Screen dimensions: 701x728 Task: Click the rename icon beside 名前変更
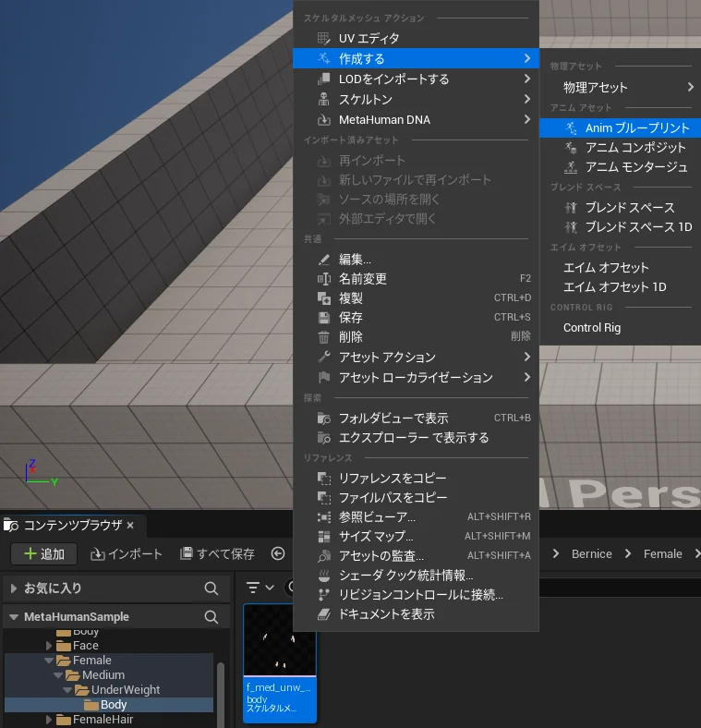click(x=323, y=279)
